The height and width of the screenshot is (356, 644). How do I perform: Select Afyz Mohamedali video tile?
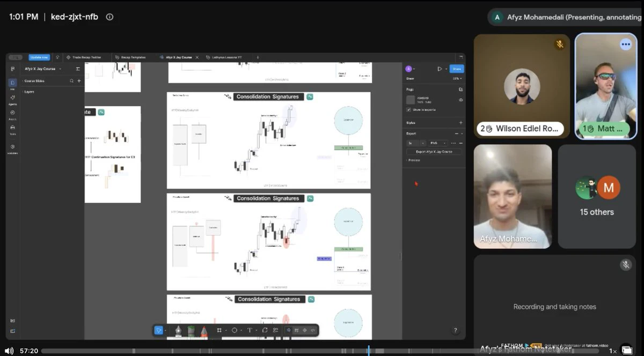(x=513, y=196)
